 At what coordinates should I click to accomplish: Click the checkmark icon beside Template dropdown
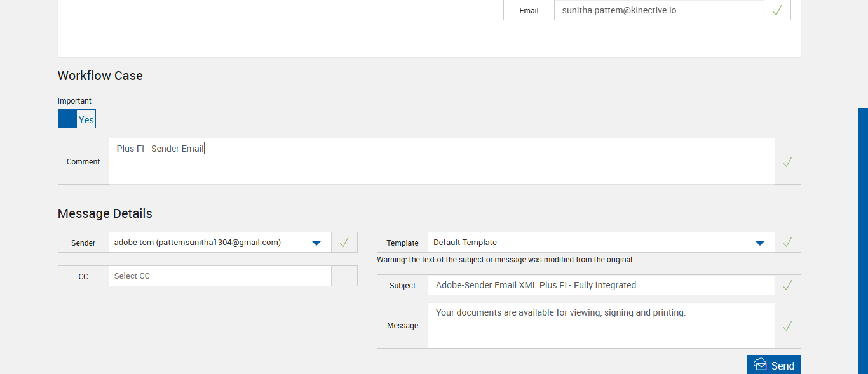click(787, 242)
